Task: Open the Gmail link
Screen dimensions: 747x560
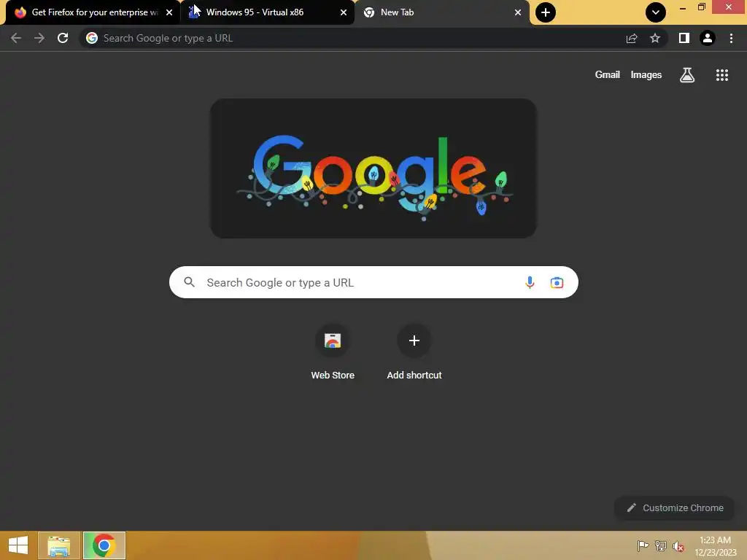Action: (x=607, y=75)
